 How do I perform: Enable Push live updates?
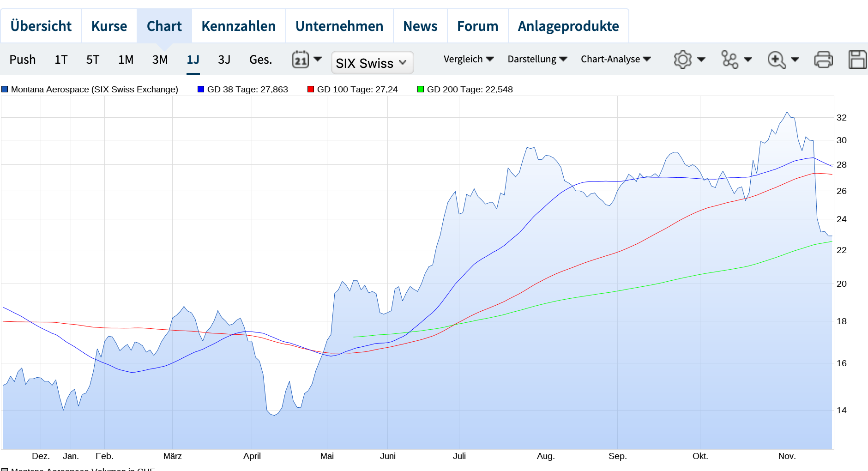23,60
